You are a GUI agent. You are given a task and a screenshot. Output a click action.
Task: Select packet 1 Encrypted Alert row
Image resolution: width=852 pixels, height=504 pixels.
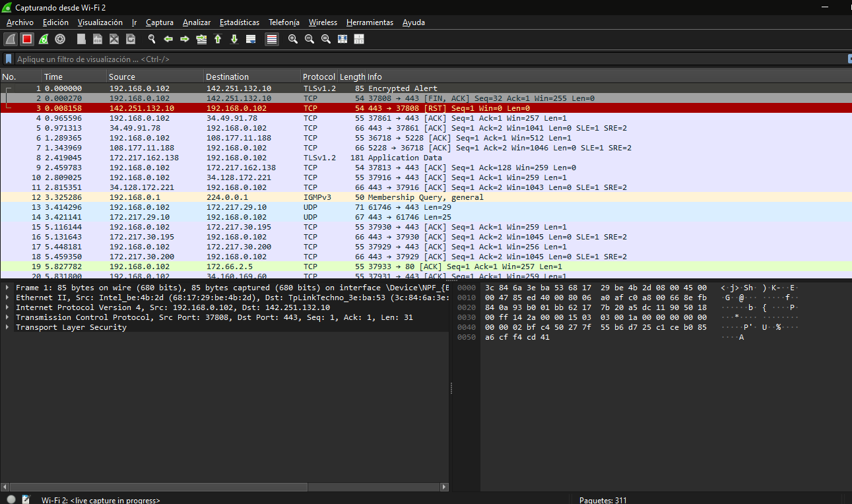[x=426, y=88]
